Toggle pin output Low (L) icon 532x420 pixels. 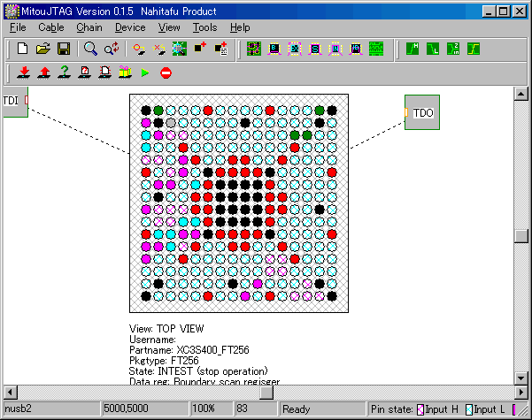[433, 49]
